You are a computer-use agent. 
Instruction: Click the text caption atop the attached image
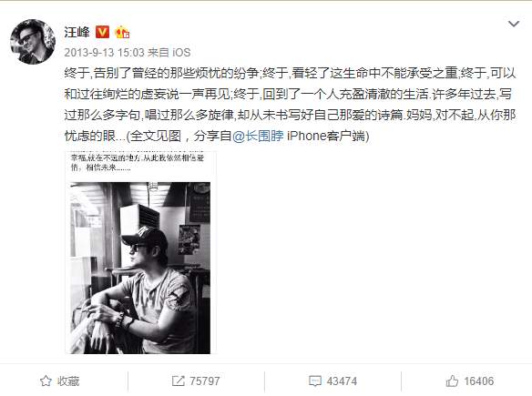[138, 162]
